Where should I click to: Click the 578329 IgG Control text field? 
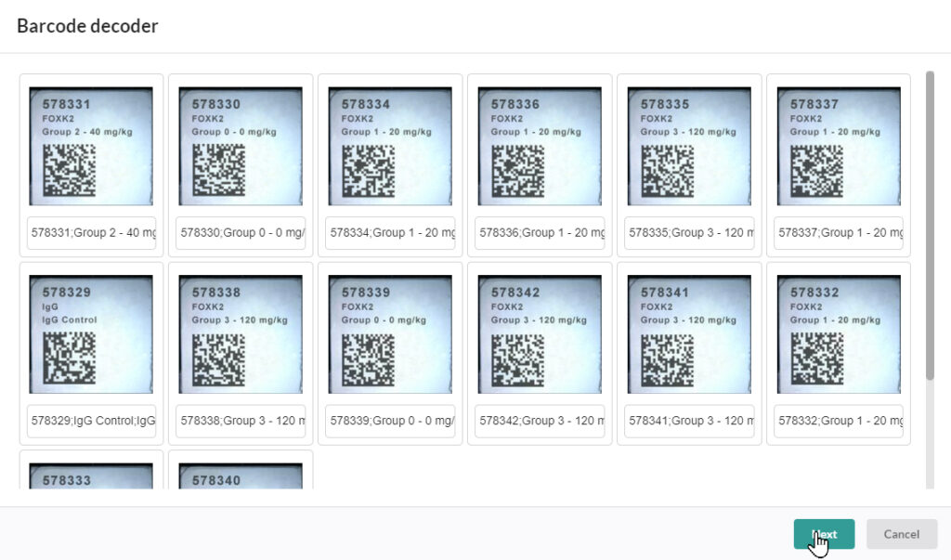[x=91, y=422]
